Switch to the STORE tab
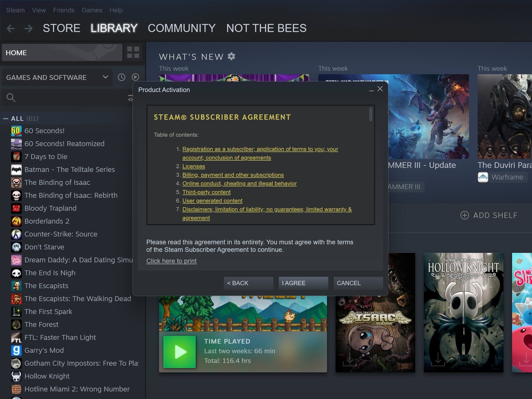The height and width of the screenshot is (399, 532). pyautogui.click(x=61, y=28)
